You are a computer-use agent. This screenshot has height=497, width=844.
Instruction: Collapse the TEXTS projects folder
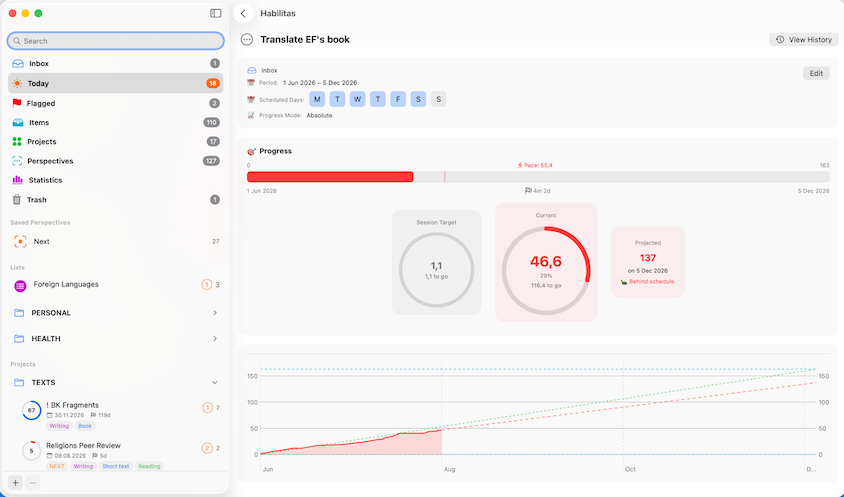tap(215, 382)
